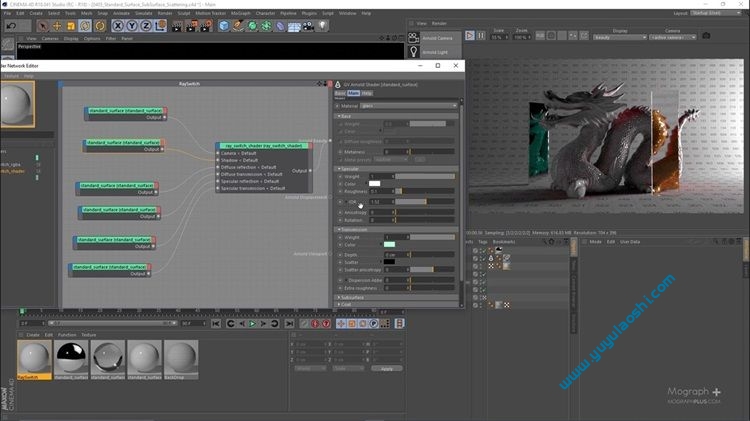Open the deformer bend icon
Screen dimensions: 750x421
click(x=280, y=26)
